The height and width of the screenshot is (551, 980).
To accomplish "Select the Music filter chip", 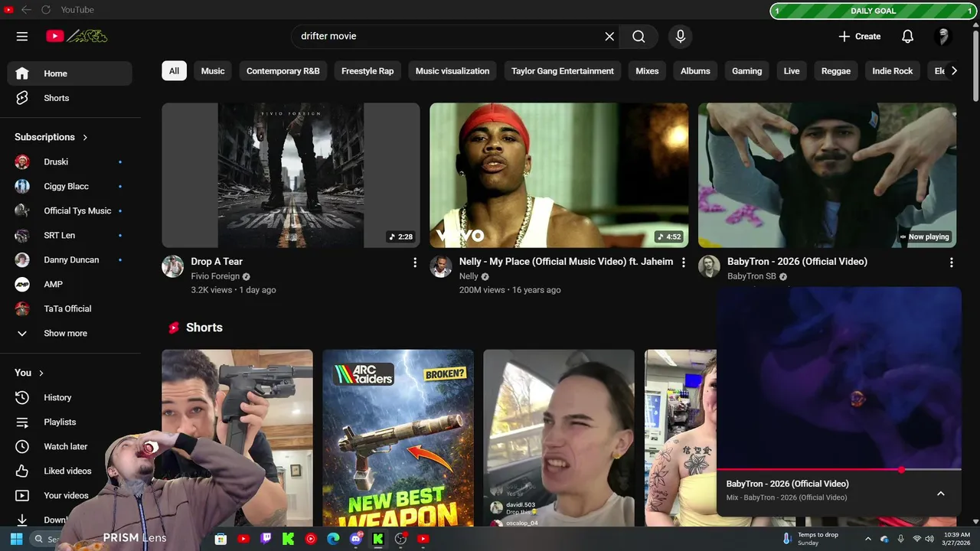I will tap(213, 70).
